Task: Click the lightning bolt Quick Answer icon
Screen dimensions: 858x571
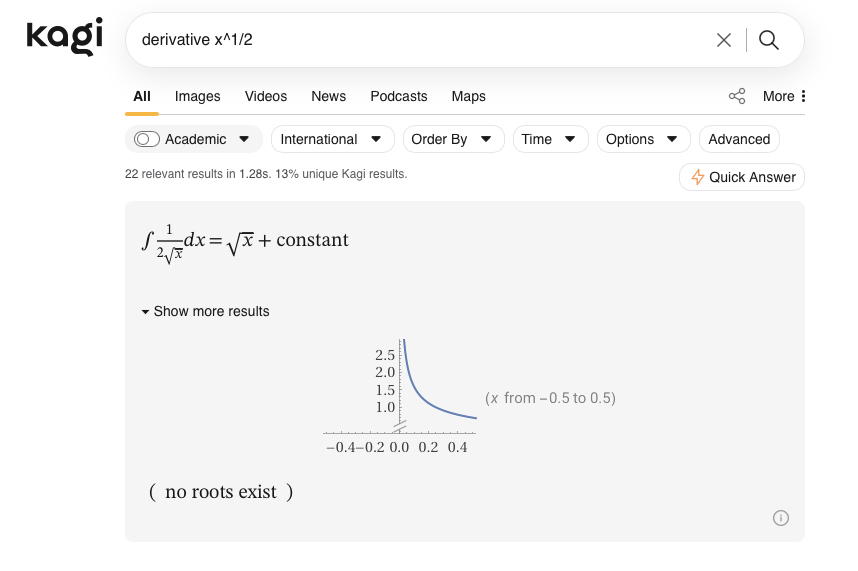Action: tap(697, 177)
